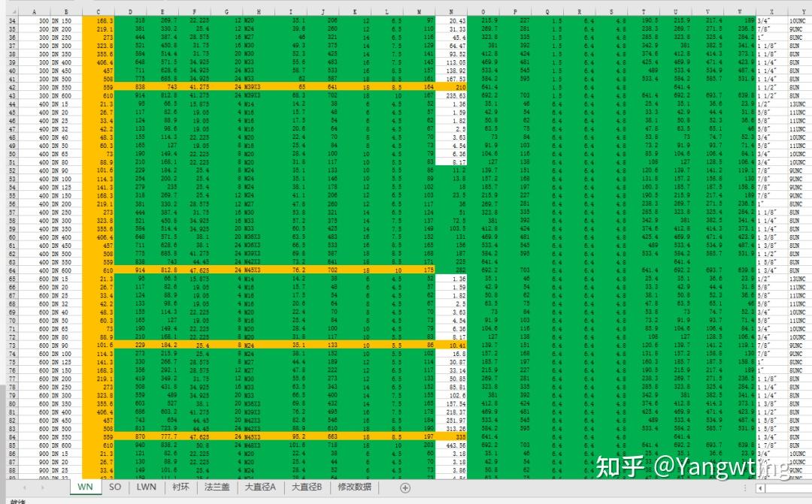Viewport: 812px width, 504px height.
Task: Select column C header
Action: (x=98, y=11)
